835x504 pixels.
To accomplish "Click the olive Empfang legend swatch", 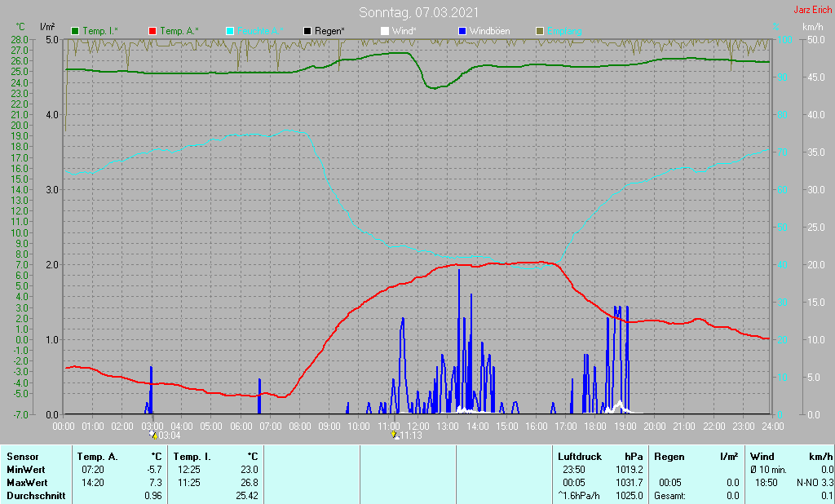I will coord(540,31).
